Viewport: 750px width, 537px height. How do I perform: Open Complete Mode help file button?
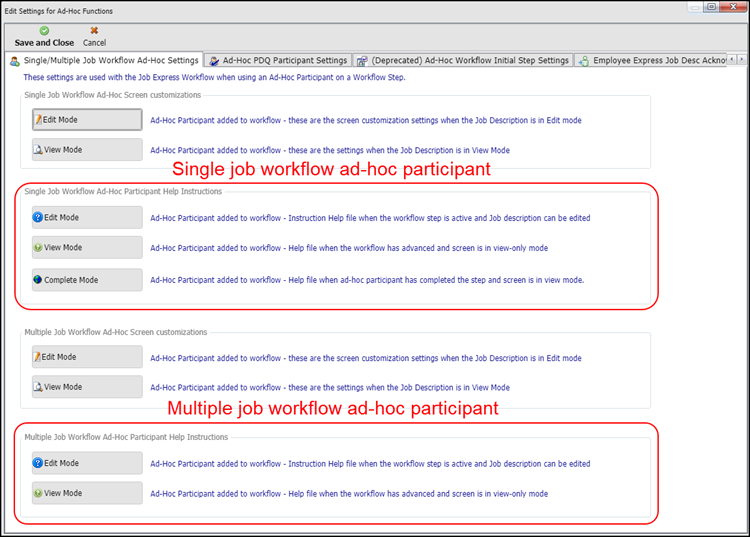(x=87, y=280)
